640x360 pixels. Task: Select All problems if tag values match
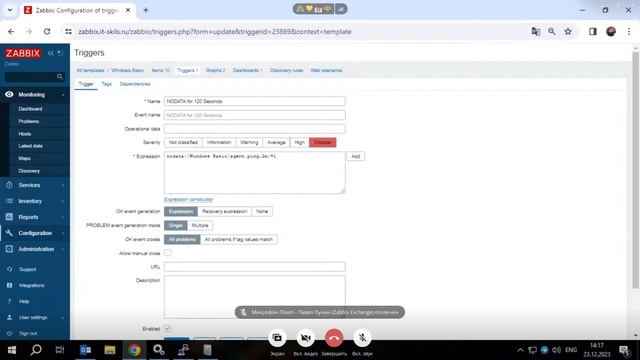[239, 239]
